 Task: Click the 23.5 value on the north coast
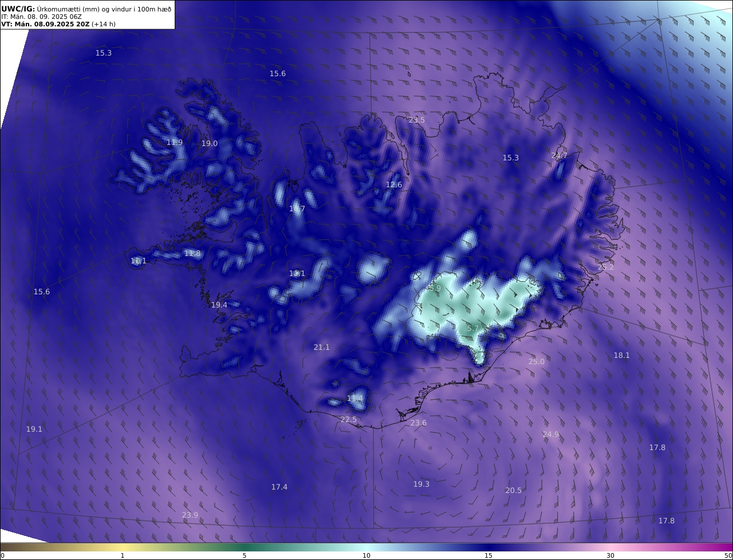tap(417, 120)
